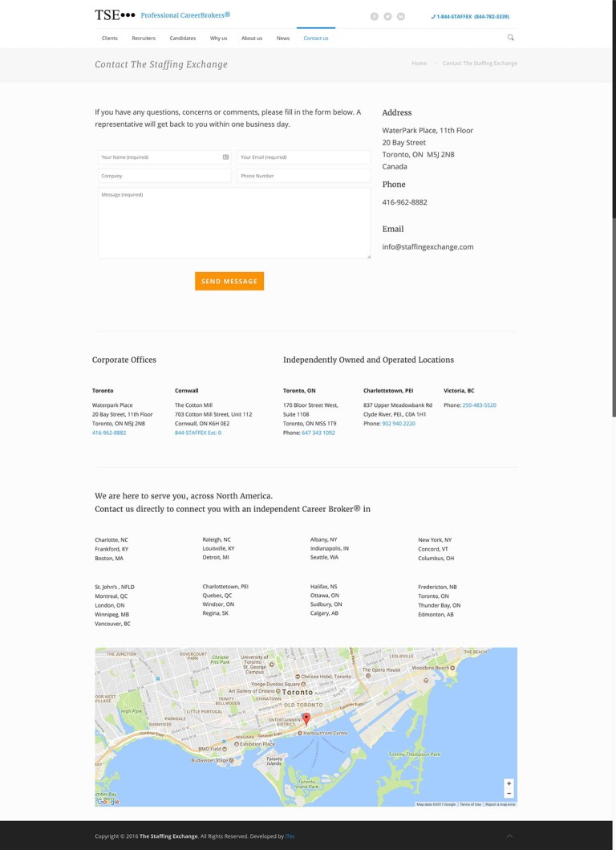Image resolution: width=616 pixels, height=850 pixels.
Task: Click the info@staffingexchange.com email text
Action: 428,246
